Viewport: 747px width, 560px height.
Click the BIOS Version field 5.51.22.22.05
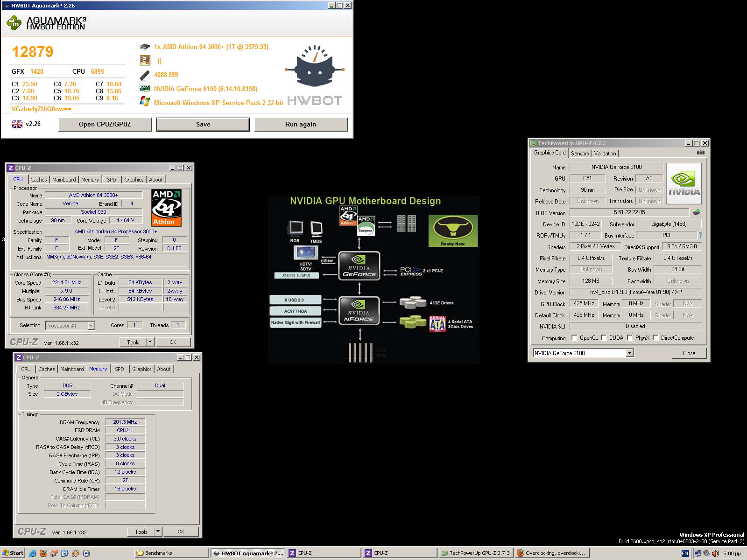(x=629, y=212)
